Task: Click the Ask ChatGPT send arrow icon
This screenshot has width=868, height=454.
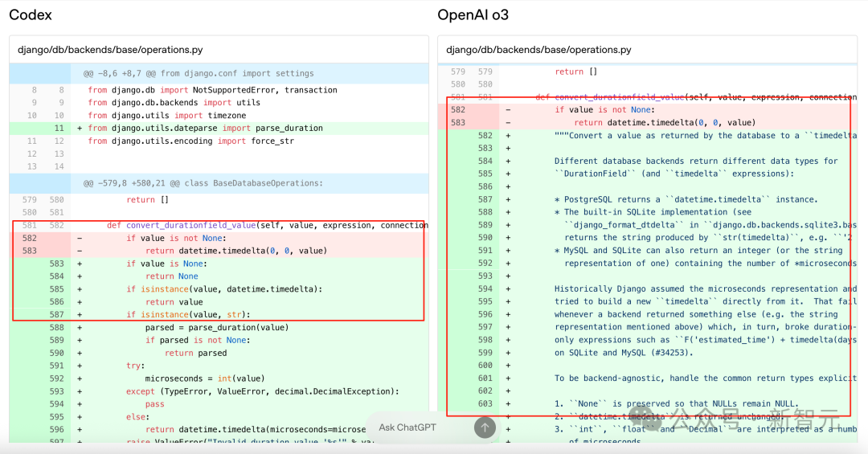Action: [485, 427]
